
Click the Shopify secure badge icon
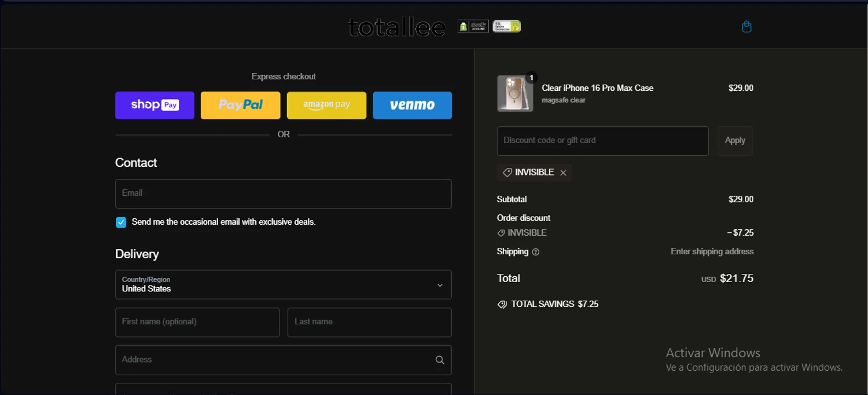click(473, 26)
